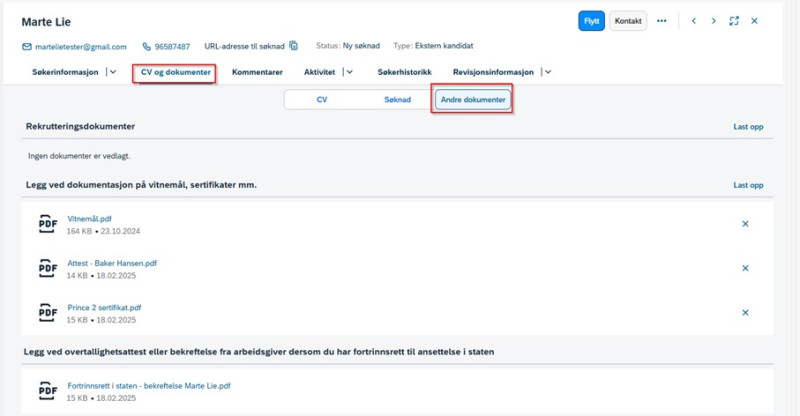Image resolution: width=800 pixels, height=416 pixels.
Task: Remove Vitnemål.pdf with its X icon
Action: coord(745,224)
